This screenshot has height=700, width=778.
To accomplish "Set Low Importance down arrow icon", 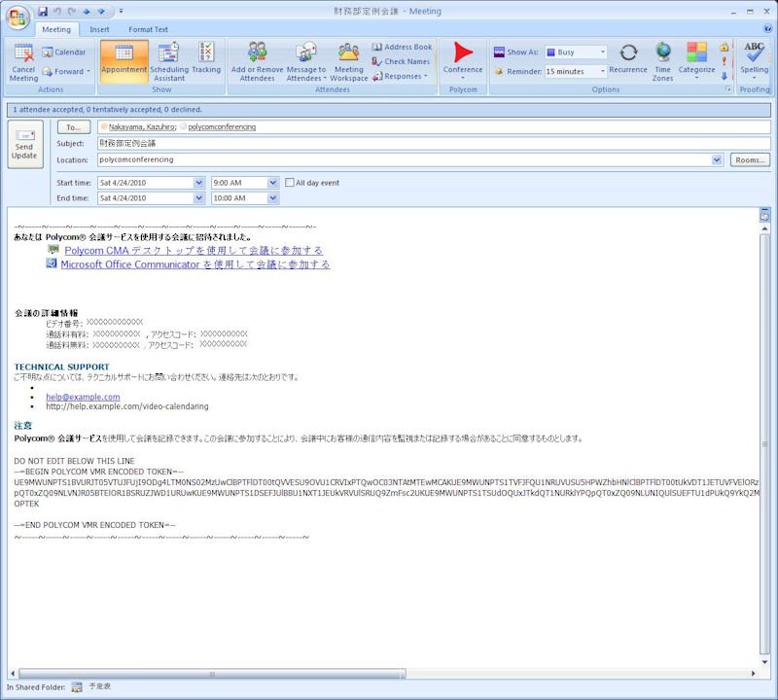I will pos(725,76).
